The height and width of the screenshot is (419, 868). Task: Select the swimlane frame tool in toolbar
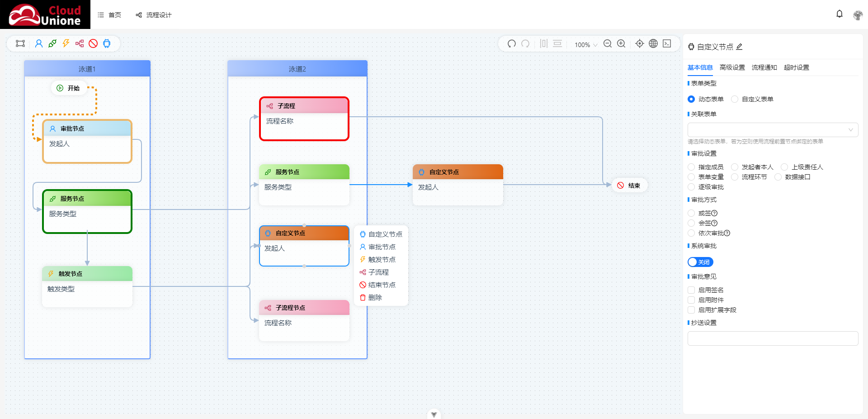[x=20, y=43]
